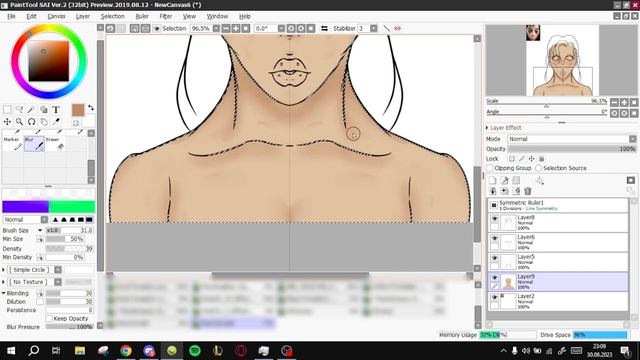Click the foreground color swatch
Image resolution: width=640 pixels, height=360 pixels.
click(78, 110)
